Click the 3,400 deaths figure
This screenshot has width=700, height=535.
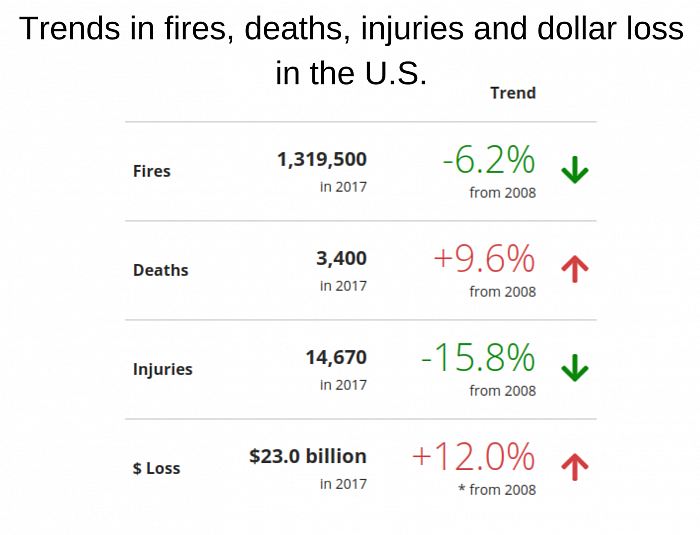pyautogui.click(x=342, y=259)
